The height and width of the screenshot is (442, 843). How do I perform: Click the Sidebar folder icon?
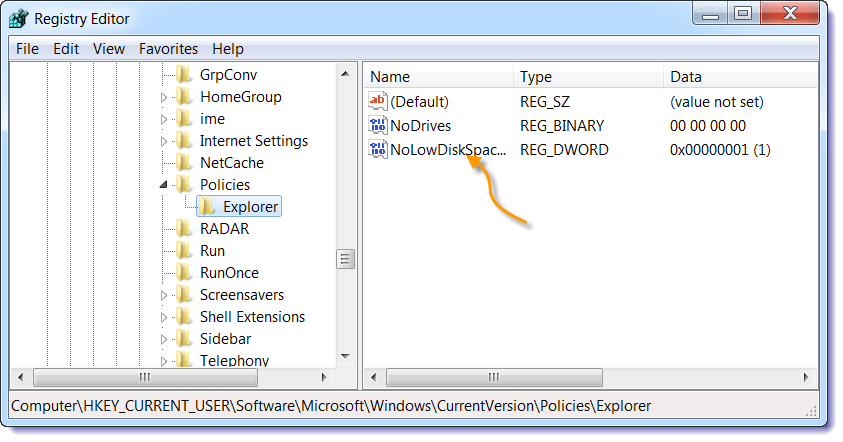click(184, 339)
